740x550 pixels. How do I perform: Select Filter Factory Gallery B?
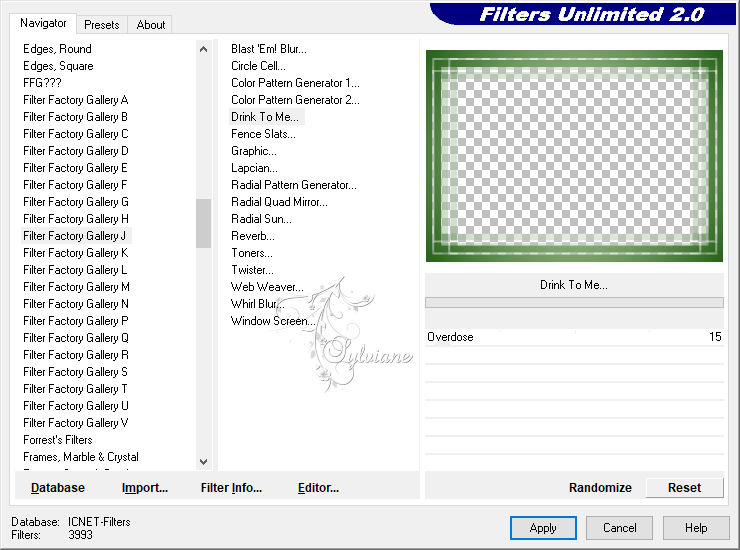coord(76,117)
